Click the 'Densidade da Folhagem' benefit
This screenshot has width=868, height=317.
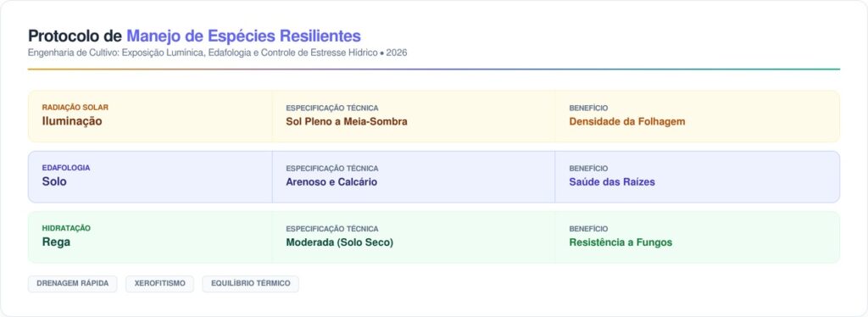tap(627, 122)
